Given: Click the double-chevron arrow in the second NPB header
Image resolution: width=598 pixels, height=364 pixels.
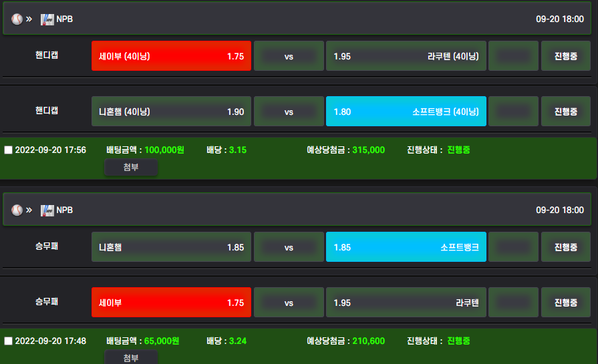Looking at the screenshot, I should click(29, 210).
